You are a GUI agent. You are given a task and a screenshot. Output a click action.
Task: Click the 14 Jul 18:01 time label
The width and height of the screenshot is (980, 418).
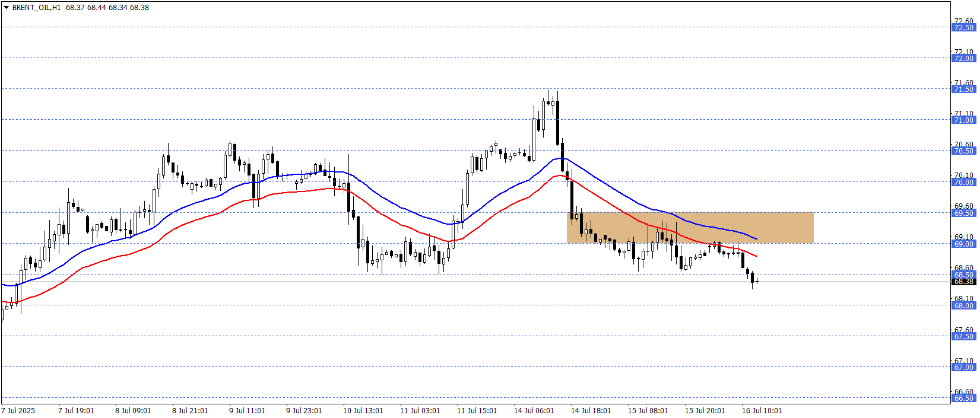click(x=591, y=410)
